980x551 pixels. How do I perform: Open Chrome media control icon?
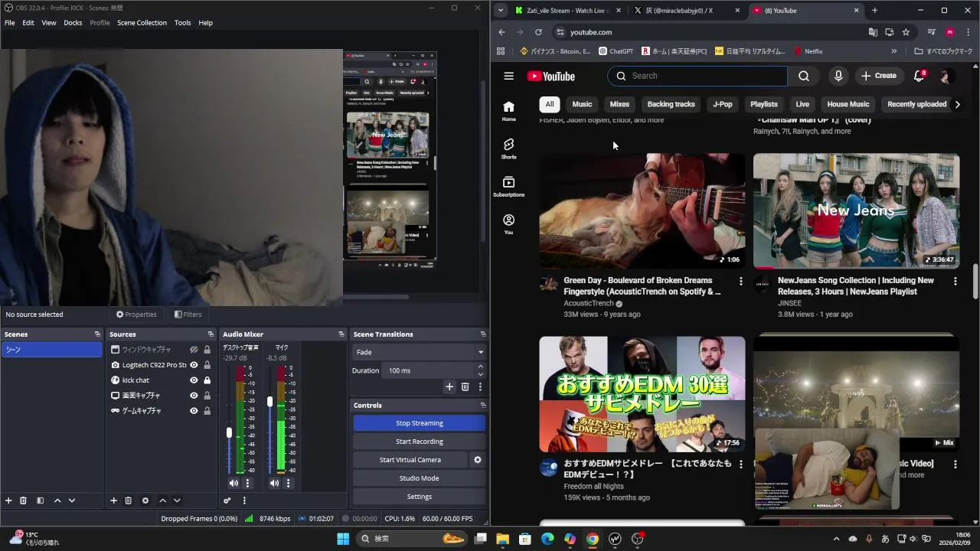931,32
